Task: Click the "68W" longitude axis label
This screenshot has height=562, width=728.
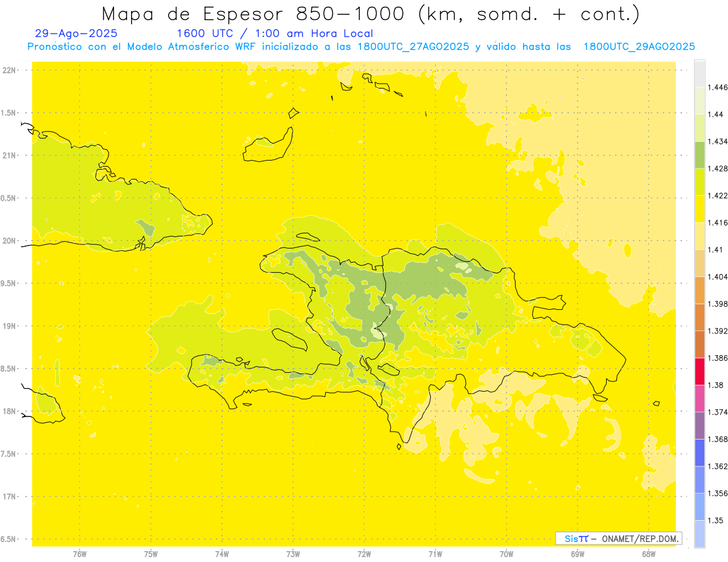Action: click(x=649, y=554)
